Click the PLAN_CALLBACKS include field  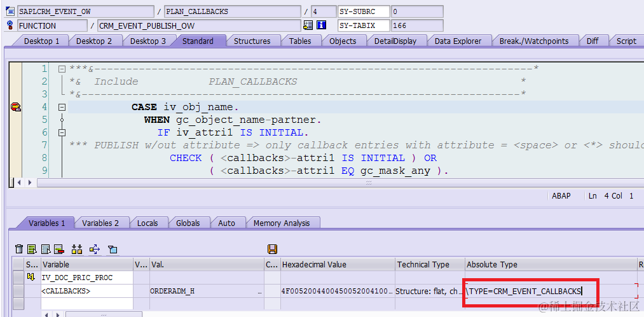coord(233,11)
